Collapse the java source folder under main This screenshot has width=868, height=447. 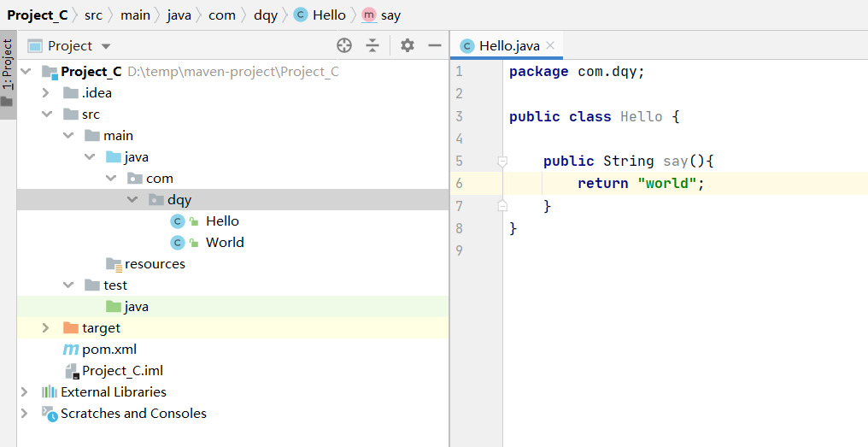pos(90,157)
